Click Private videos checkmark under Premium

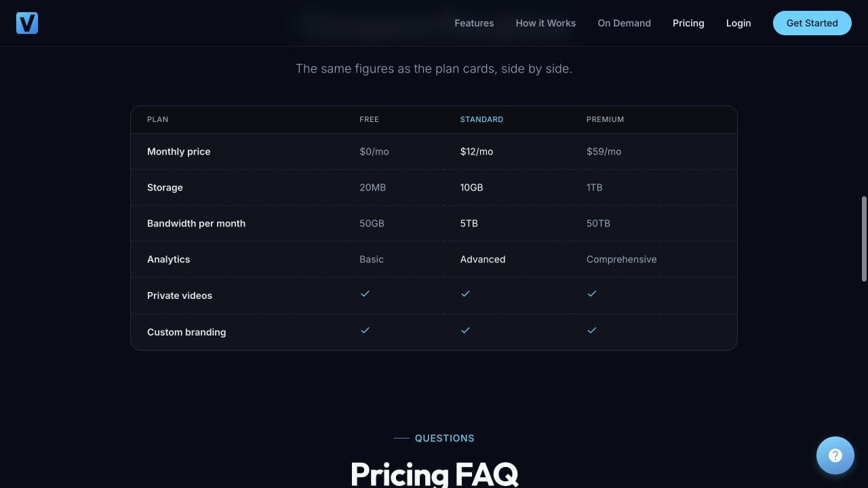pos(592,293)
